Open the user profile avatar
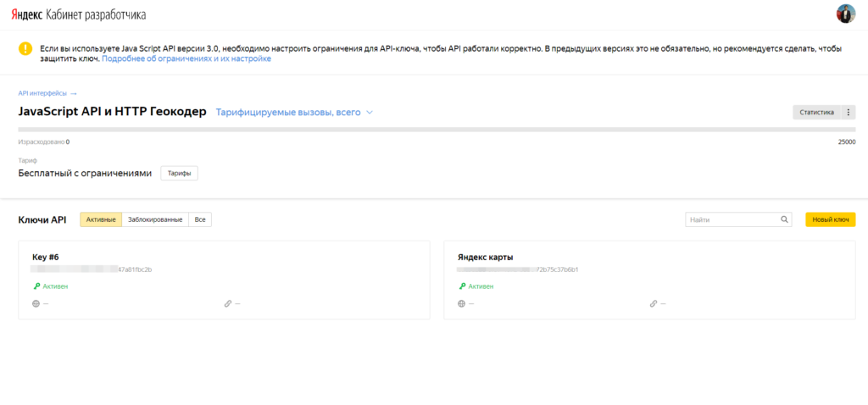The image size is (868, 405). [845, 14]
